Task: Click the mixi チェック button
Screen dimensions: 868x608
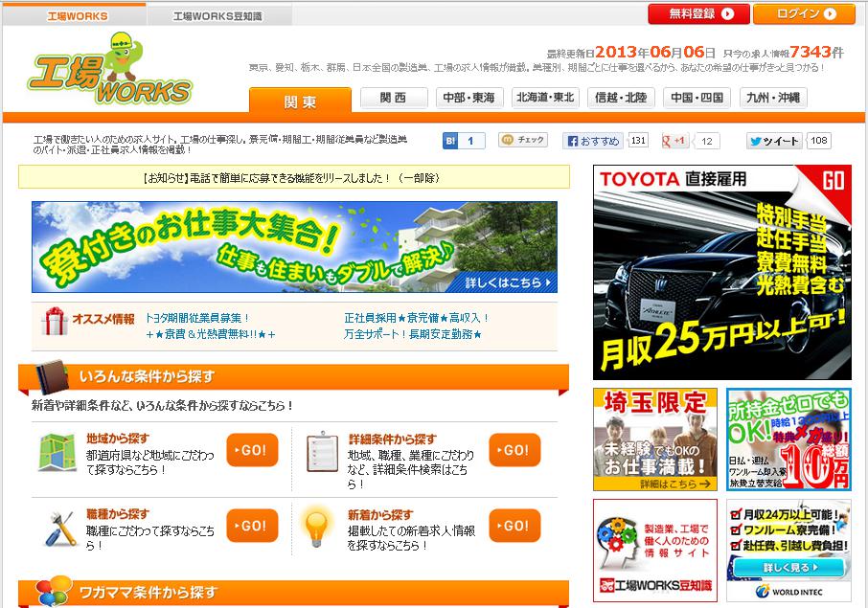Action: tap(523, 140)
